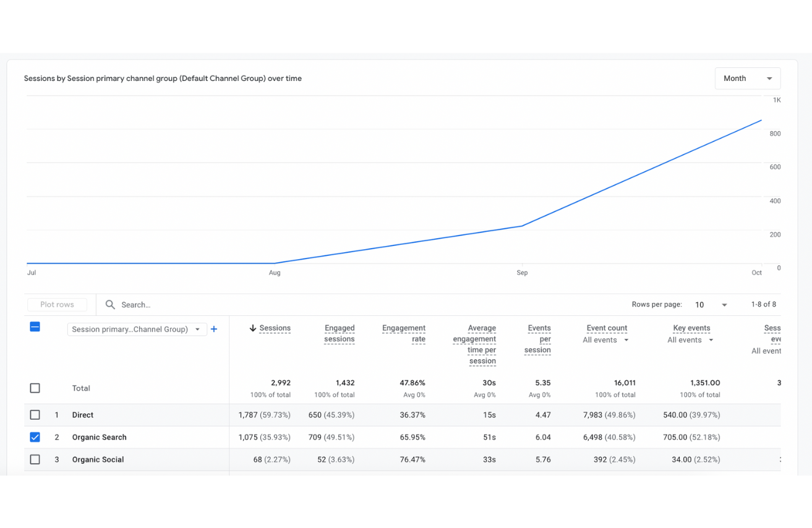
Task: Open the Month granularity dropdown
Action: click(x=747, y=79)
